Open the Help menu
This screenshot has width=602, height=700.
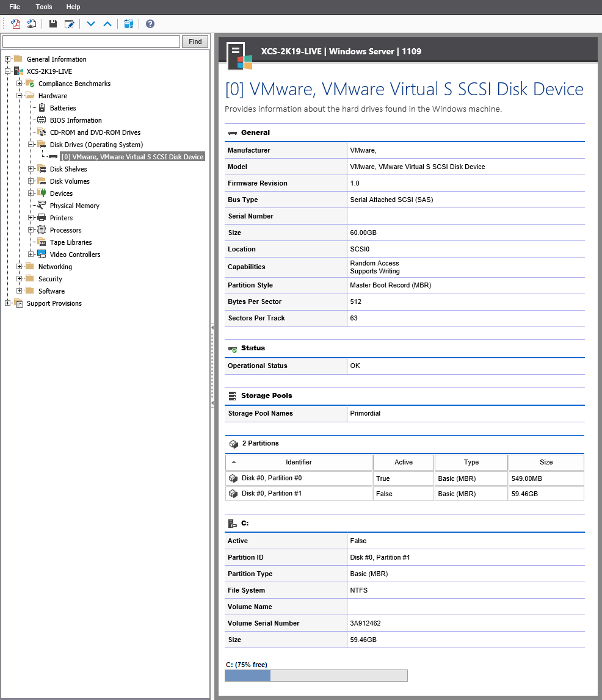point(73,7)
